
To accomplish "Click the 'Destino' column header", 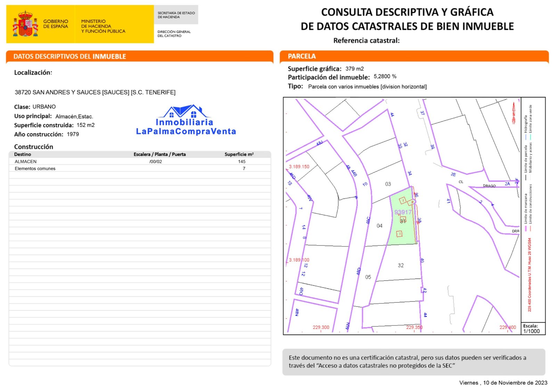I will pyautogui.click(x=23, y=154).
